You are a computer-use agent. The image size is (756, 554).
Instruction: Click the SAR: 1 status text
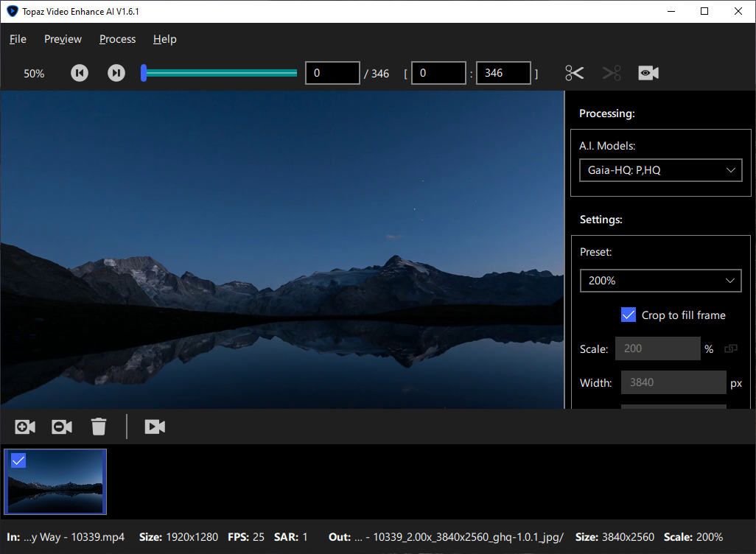pyautogui.click(x=291, y=537)
